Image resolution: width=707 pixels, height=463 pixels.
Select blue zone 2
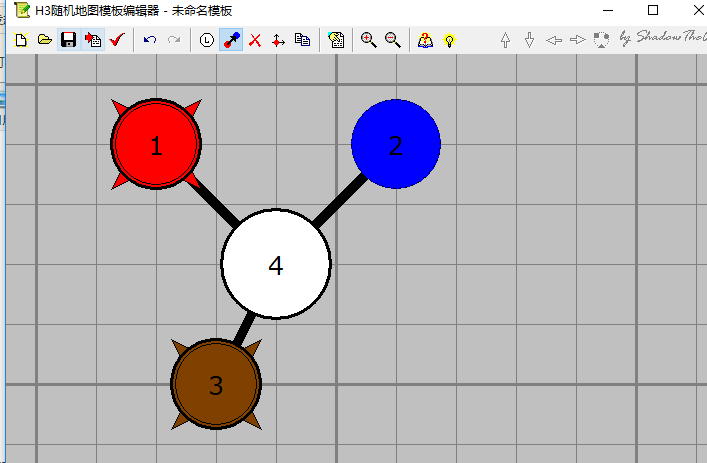pyautogui.click(x=396, y=144)
